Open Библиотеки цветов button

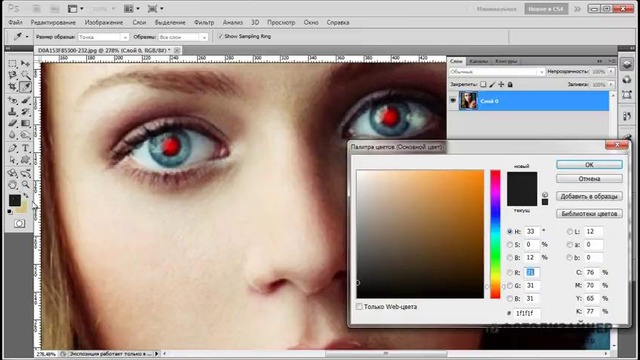(x=589, y=213)
